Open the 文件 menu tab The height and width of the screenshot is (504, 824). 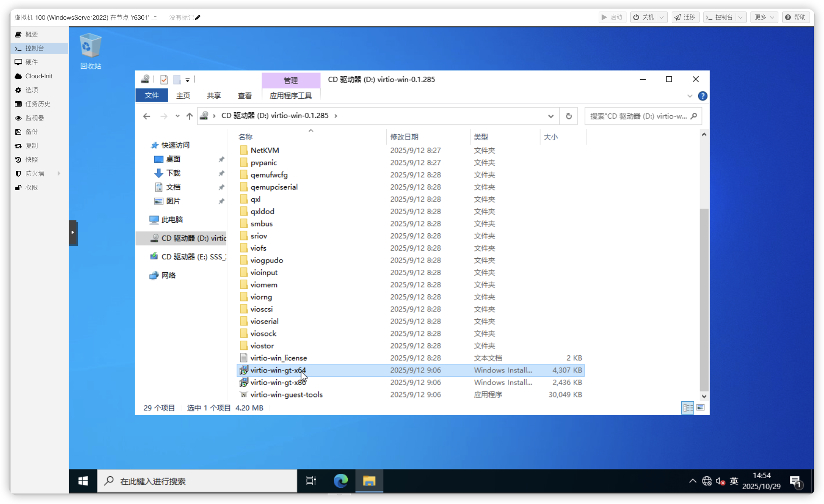152,96
